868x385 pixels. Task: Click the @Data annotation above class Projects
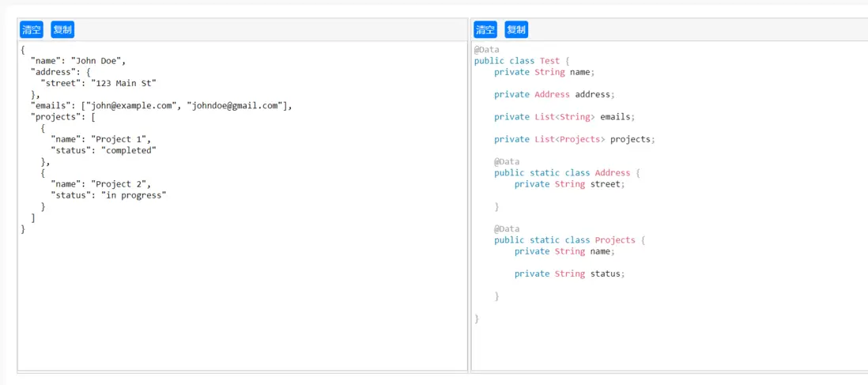[x=507, y=228]
